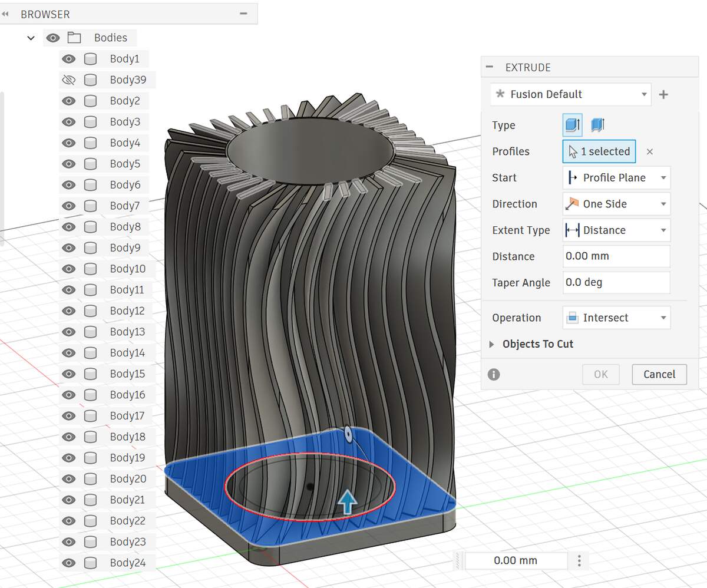Hide Body11 with its eye icon

pyautogui.click(x=69, y=290)
